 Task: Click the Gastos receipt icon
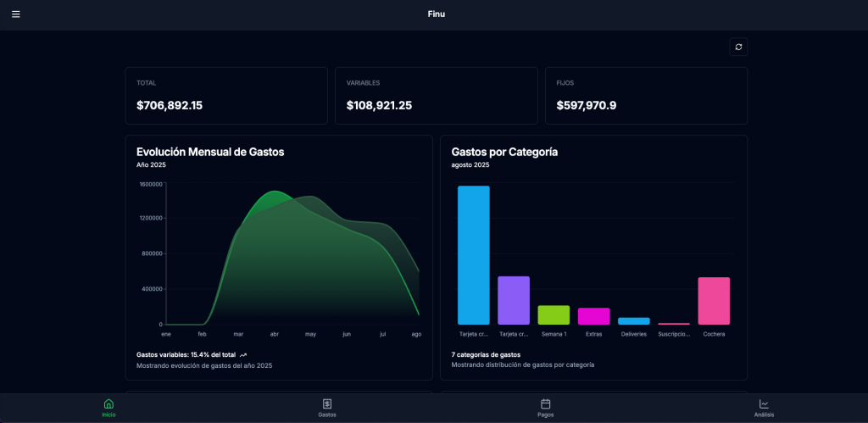pyautogui.click(x=326, y=404)
